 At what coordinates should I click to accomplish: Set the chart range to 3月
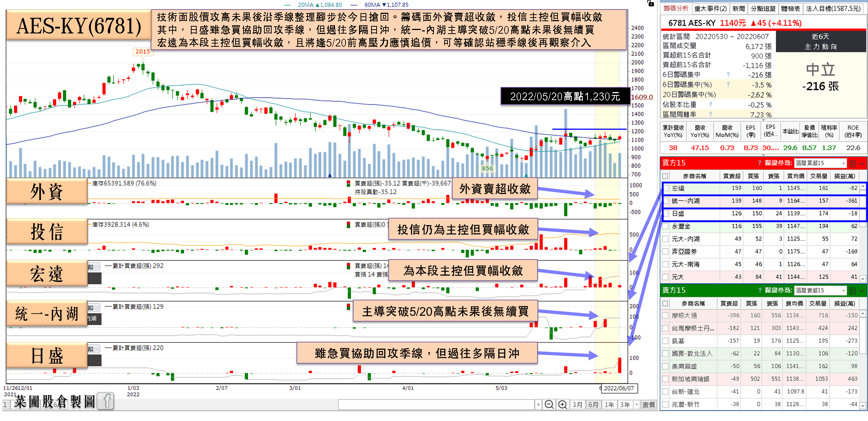(x=577, y=405)
